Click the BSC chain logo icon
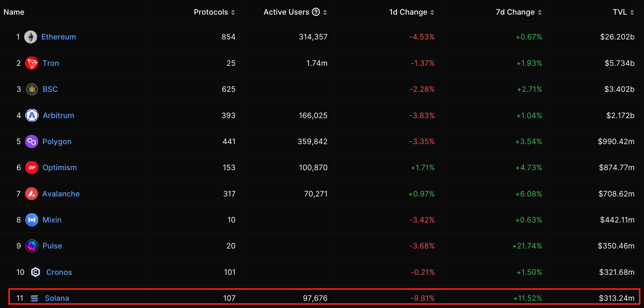The width and height of the screenshot is (644, 308). click(32, 89)
